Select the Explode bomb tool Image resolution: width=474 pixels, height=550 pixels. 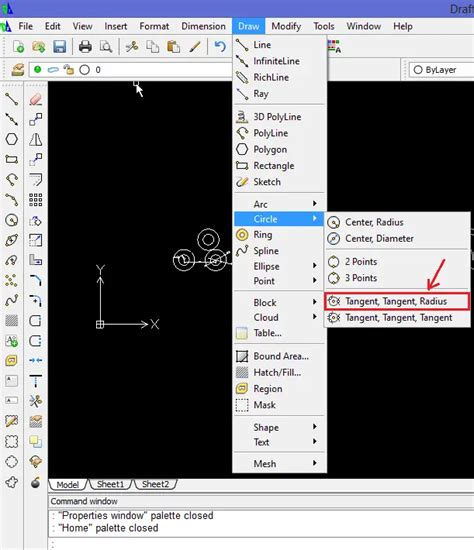[x=35, y=482]
